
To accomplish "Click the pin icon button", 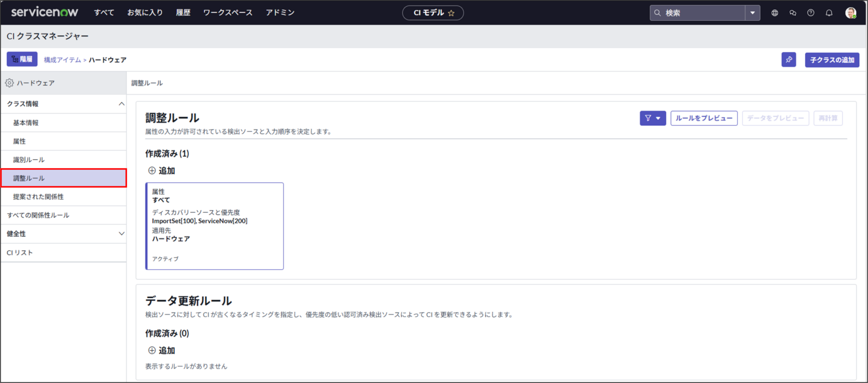I will click(789, 60).
